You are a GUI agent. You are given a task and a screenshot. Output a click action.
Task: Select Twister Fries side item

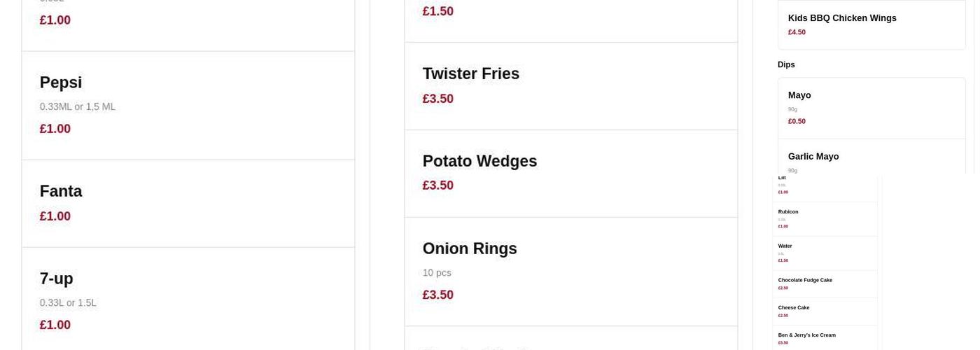coord(470,74)
